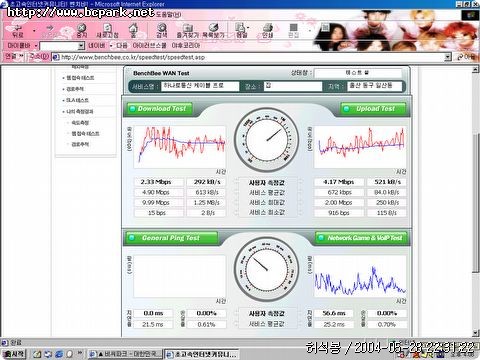Click the 4.17 Mbps upload result
Image resolution: width=480 pixels, height=360 pixels.
[338, 182]
